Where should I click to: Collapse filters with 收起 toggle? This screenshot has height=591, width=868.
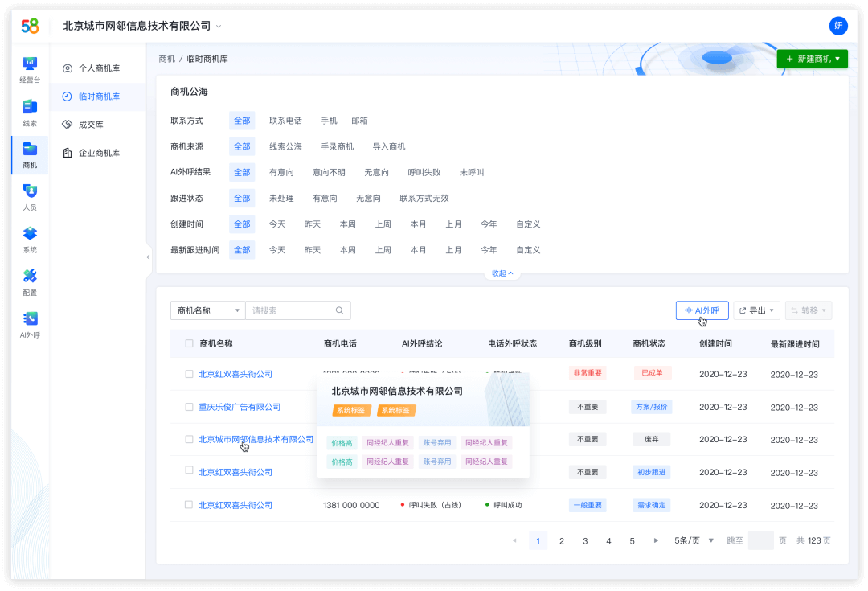coord(502,273)
